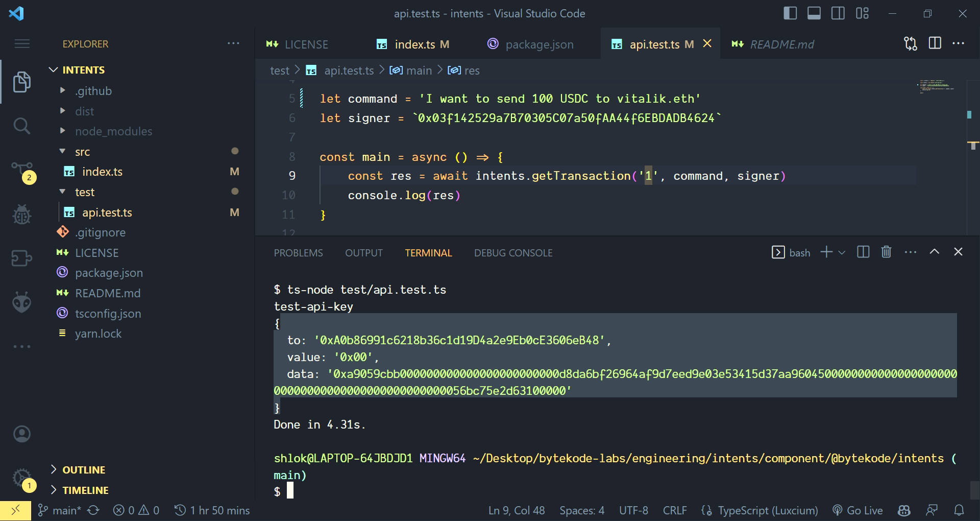The height and width of the screenshot is (521, 980).
Task: Open the Manage gear with 1 update
Action: 23,479
